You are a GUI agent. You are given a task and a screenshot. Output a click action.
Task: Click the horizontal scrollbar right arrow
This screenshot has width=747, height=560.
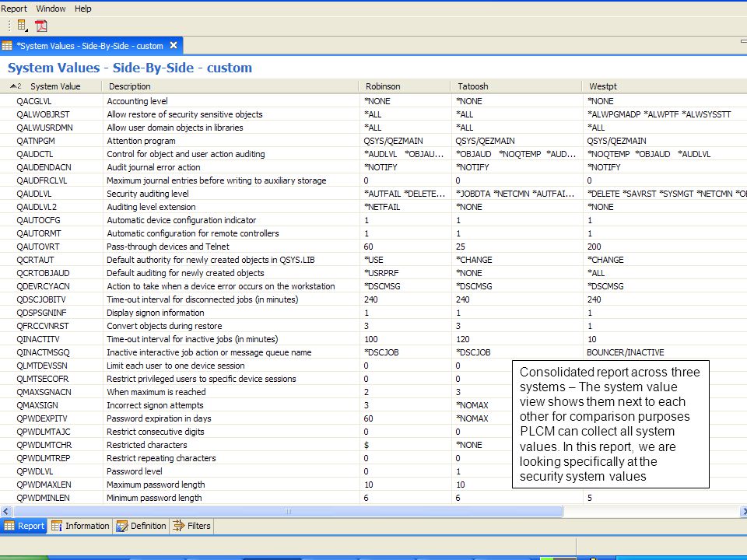[x=743, y=512]
